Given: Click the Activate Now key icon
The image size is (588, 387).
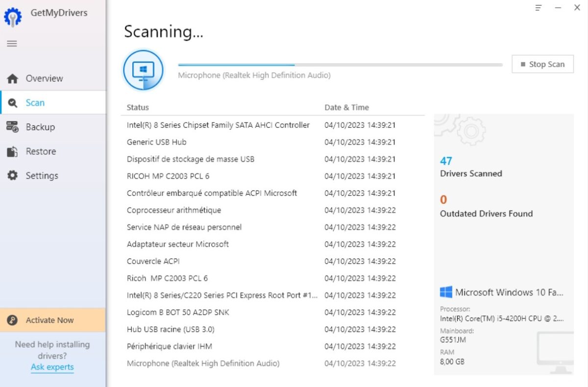Looking at the screenshot, I should pos(12,320).
